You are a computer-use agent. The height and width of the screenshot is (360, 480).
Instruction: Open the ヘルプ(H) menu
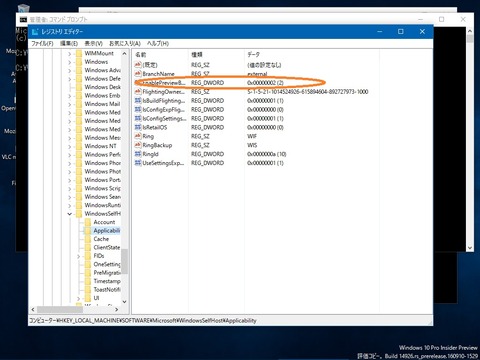tap(158, 43)
